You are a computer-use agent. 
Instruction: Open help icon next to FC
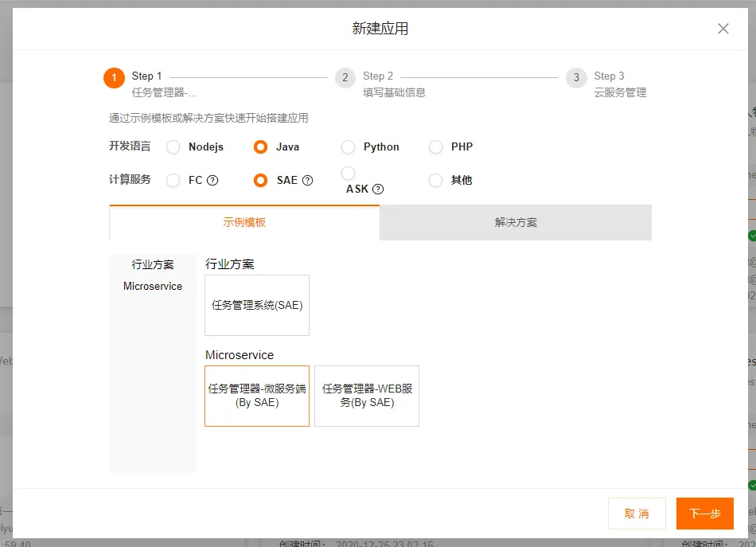(212, 181)
